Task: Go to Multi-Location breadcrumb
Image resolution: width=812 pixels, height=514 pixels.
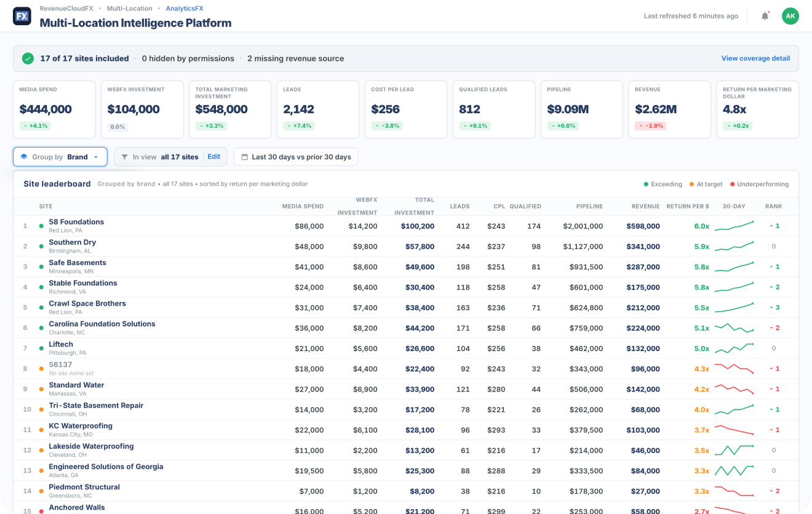Action: 129,9
